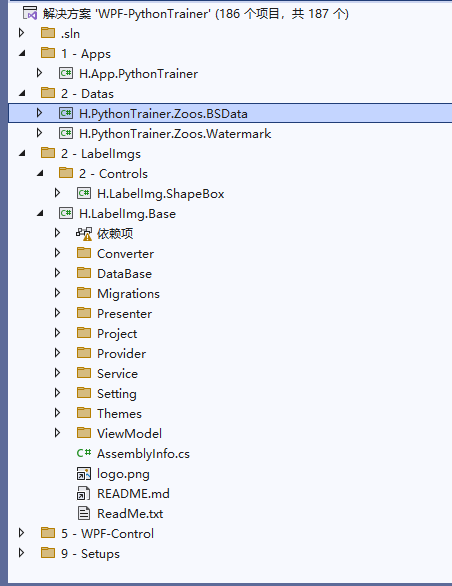This screenshot has height=586, width=452.
Task: Click the 5 - WPF-Control folder icon
Action: coord(48,533)
